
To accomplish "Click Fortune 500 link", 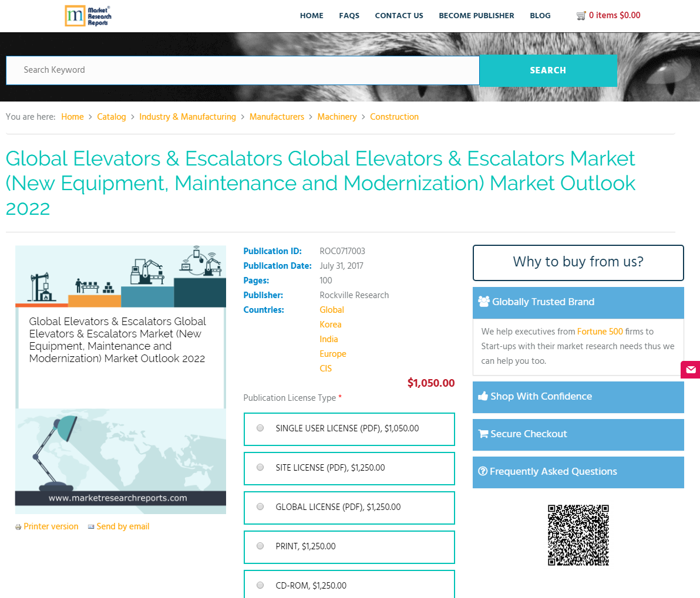I will [x=600, y=332].
